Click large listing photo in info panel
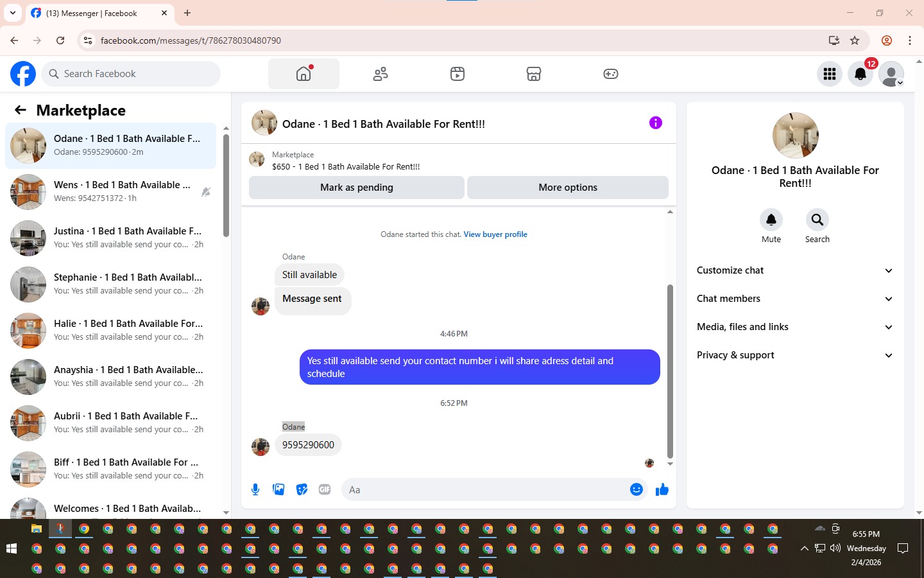The width and height of the screenshot is (924, 578). click(796, 136)
